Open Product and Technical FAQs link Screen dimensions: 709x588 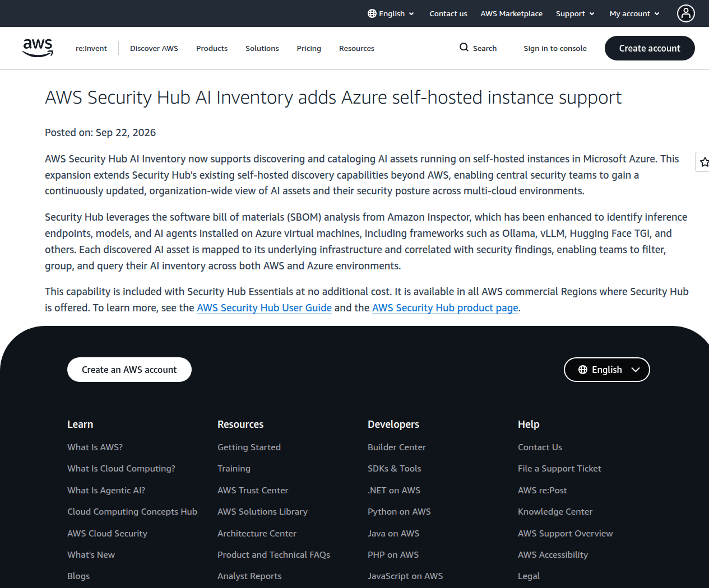pos(274,554)
